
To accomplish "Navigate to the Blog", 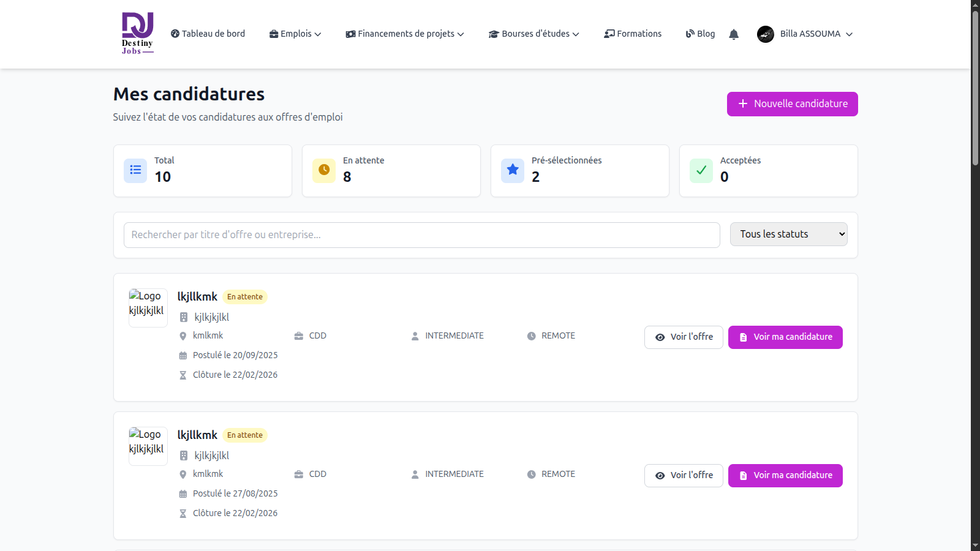I will [x=700, y=34].
